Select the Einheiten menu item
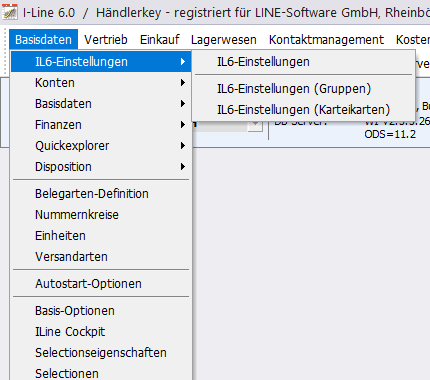 point(101,236)
